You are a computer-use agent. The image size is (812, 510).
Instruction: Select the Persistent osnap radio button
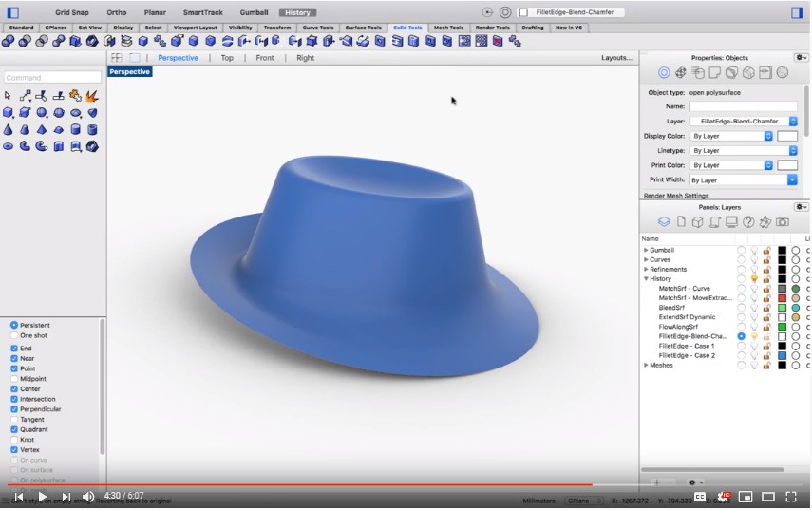tap(14, 325)
